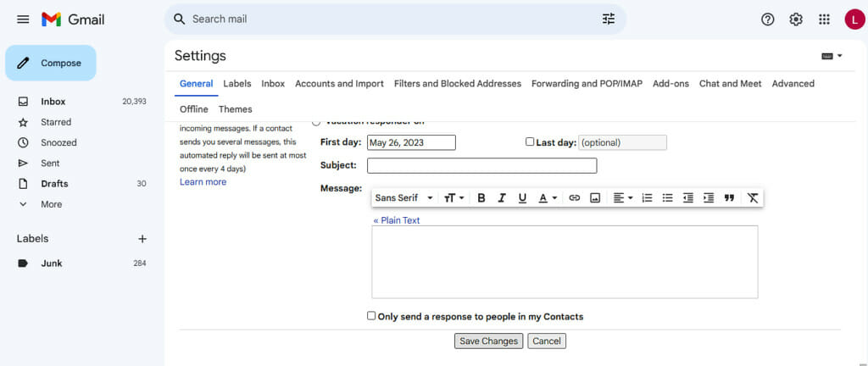Switch to the Inbox settings tab
868x366 pixels.
tap(273, 84)
